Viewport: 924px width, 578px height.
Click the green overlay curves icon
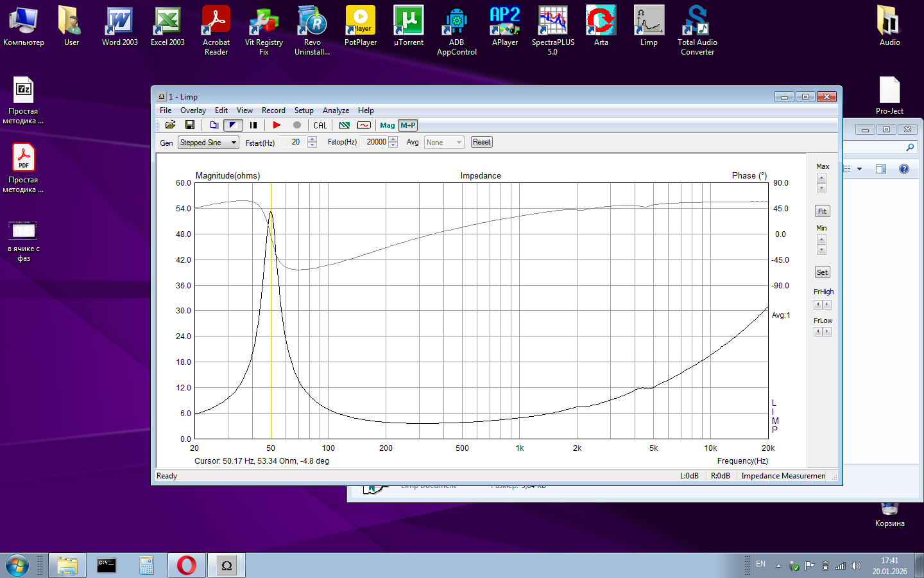tap(345, 125)
